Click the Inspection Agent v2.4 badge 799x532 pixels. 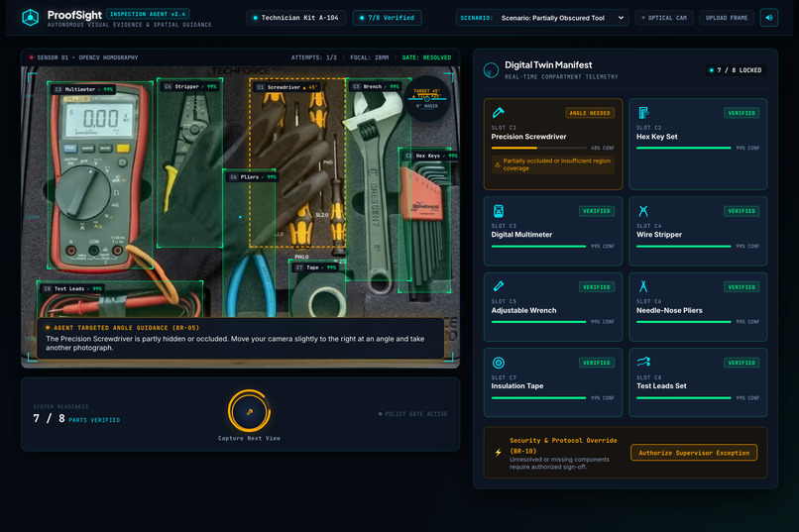tap(148, 14)
